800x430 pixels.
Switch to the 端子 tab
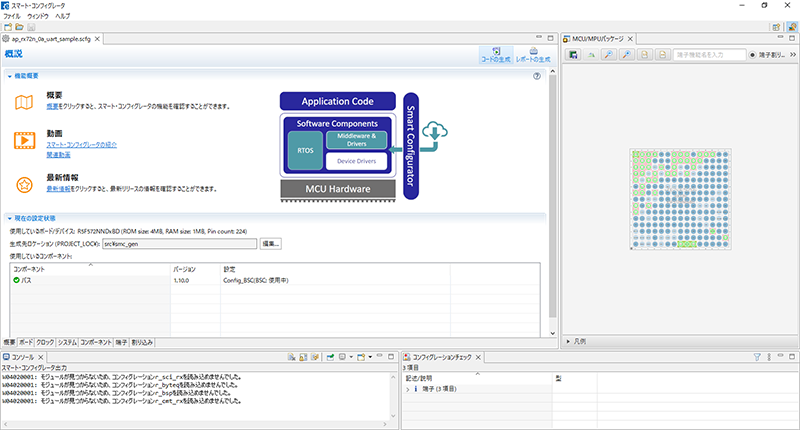pos(121,342)
